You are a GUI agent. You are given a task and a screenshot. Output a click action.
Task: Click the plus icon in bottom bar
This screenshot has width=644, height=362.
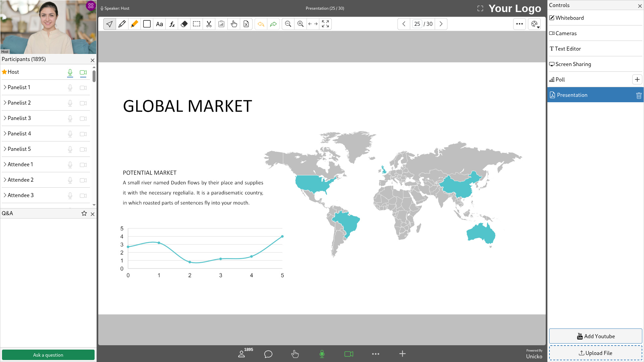pos(402,354)
